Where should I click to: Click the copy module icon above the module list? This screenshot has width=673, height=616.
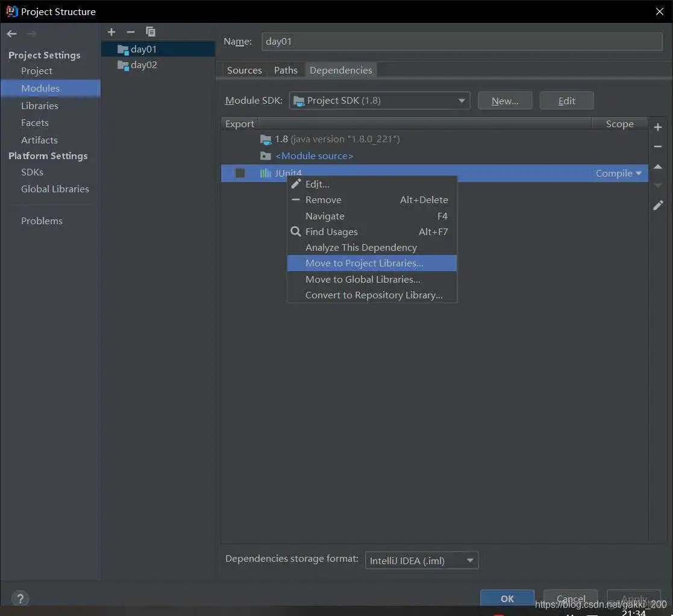point(150,31)
